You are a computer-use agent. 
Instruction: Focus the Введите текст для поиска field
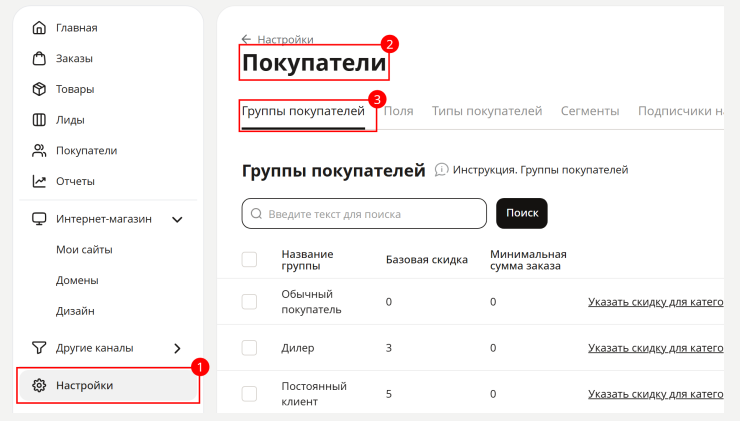pos(364,214)
